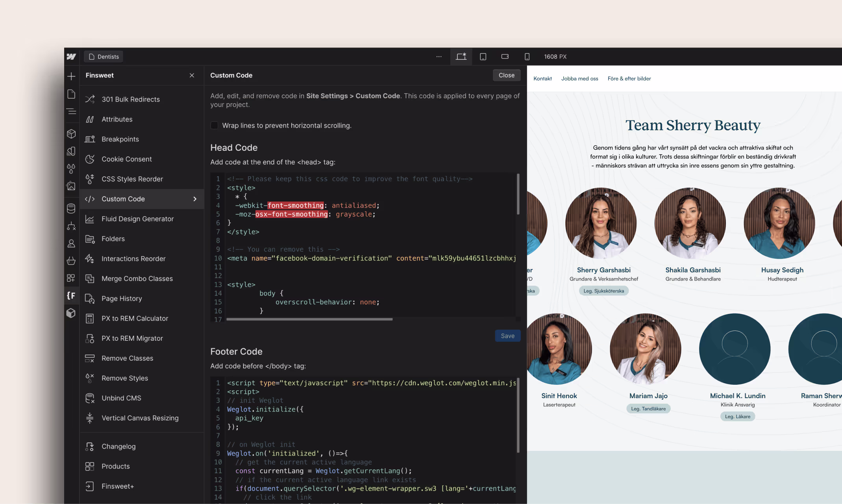Open the CMS collections database icon
This screenshot has height=504, width=842.
coord(71,209)
